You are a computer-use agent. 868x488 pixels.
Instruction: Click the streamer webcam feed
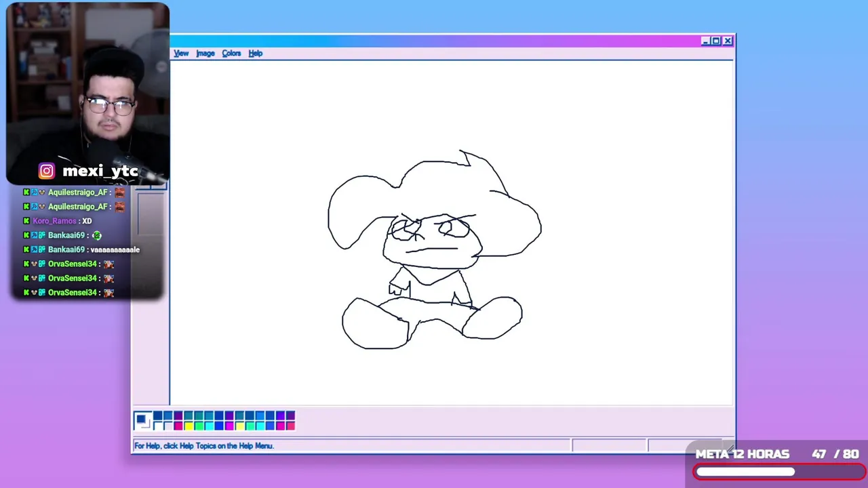point(87,94)
